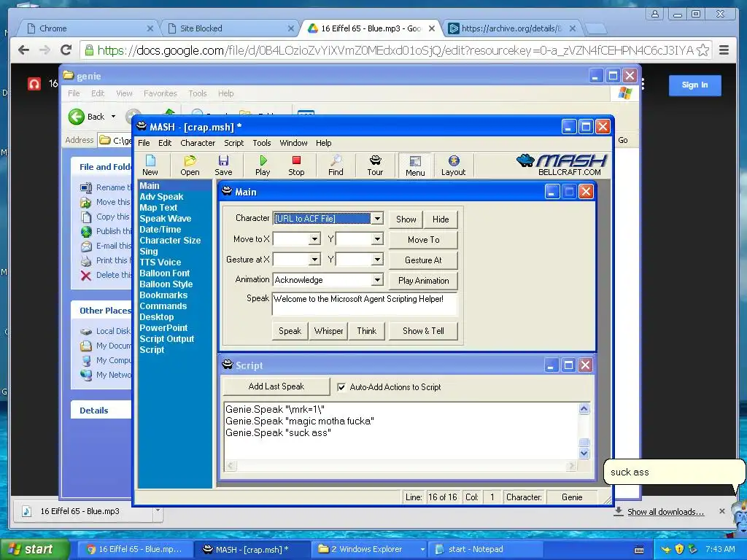Expand the Windows Explorer taskbar group arrow
Image resolution: width=747 pixels, height=560 pixels.
pyautogui.click(x=422, y=550)
